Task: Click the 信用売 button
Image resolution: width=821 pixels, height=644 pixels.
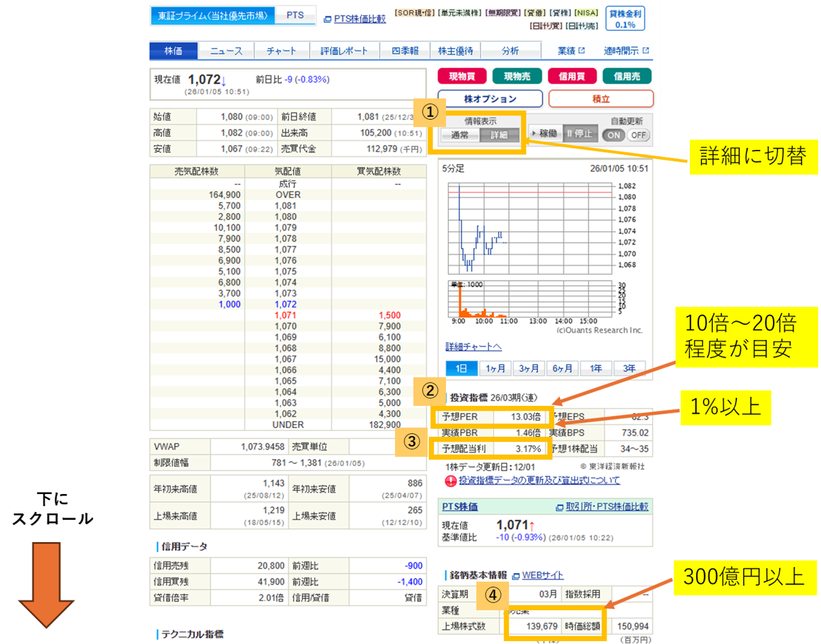Action: [627, 77]
